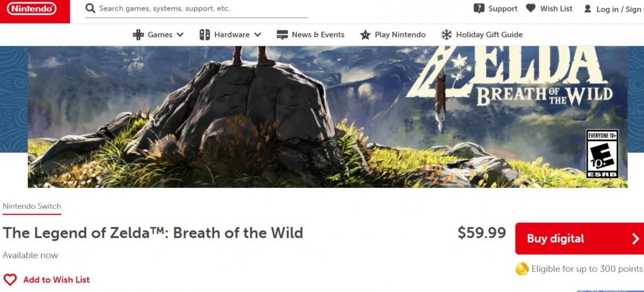This screenshot has width=644, height=292.
Task: Open the Games menu
Action: (159, 35)
